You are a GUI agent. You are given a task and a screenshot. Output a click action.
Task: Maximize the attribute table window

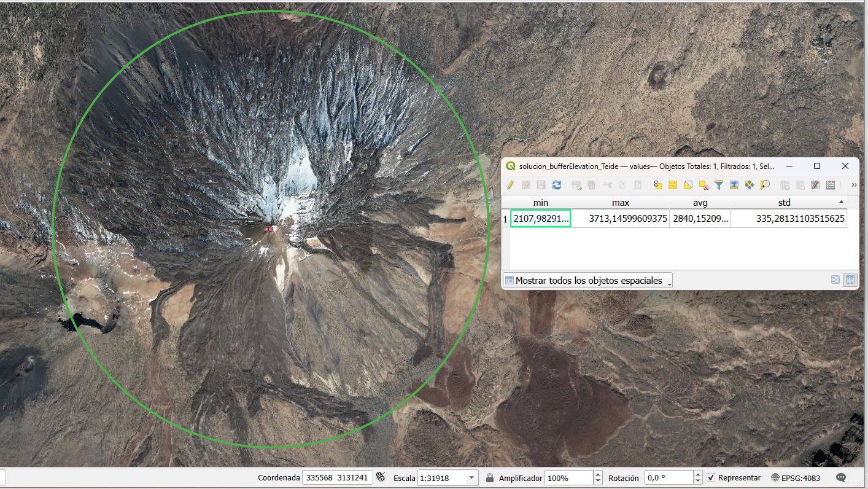tap(817, 166)
